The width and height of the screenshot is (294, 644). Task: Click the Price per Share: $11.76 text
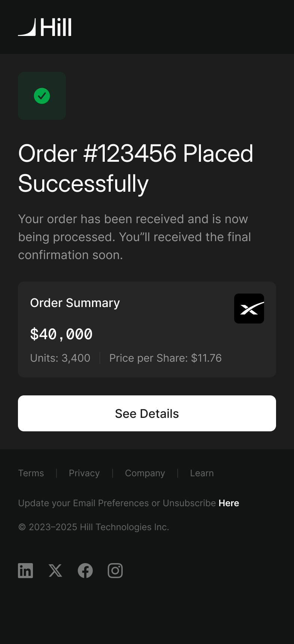165,358
